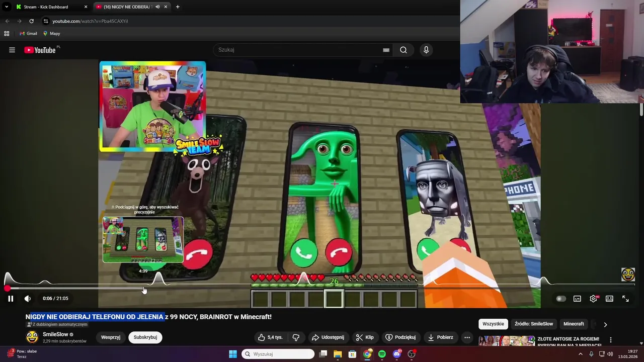The image size is (644, 362).
Task: Open File Explorer from the taskbar
Action: (338, 354)
